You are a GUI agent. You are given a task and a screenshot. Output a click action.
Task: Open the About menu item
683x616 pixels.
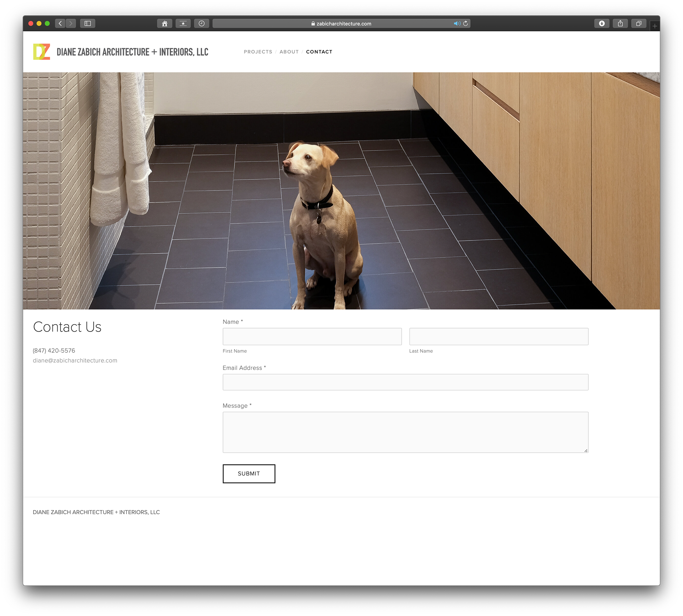289,52
